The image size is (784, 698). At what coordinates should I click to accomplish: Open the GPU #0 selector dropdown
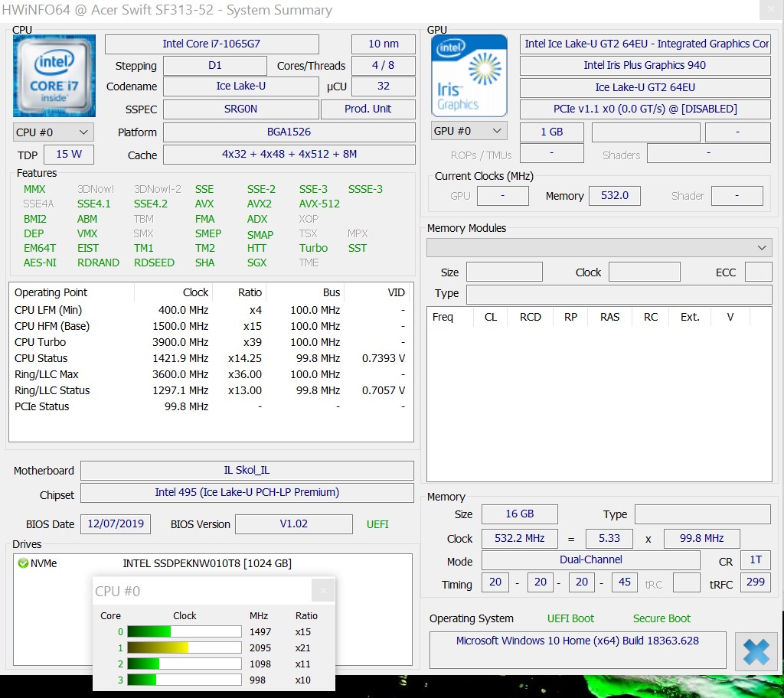coord(469,131)
